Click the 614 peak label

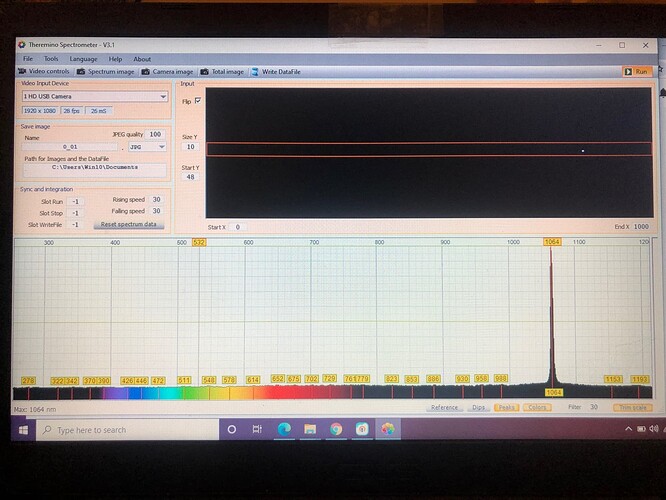click(253, 380)
